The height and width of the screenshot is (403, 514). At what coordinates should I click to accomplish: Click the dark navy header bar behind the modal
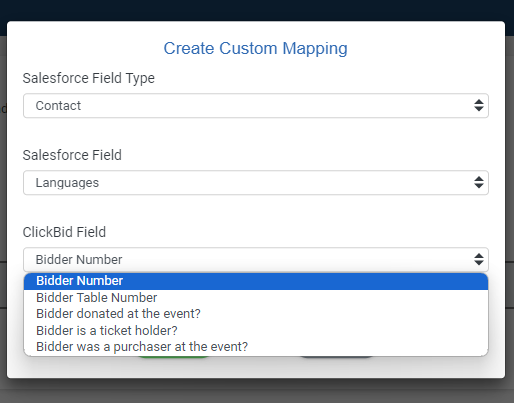[x=257, y=10]
